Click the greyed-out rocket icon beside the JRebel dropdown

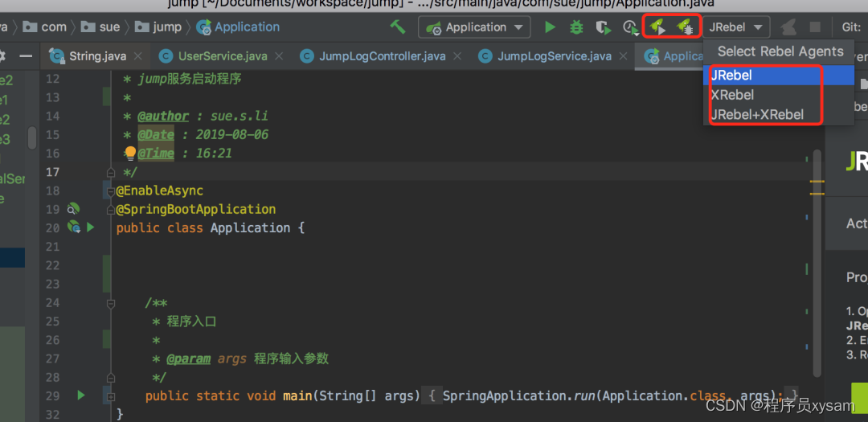(788, 27)
